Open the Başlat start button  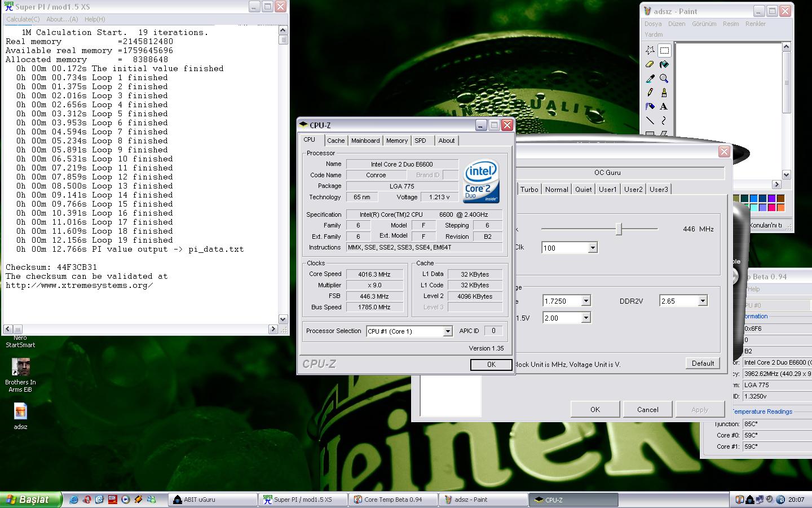(31, 500)
